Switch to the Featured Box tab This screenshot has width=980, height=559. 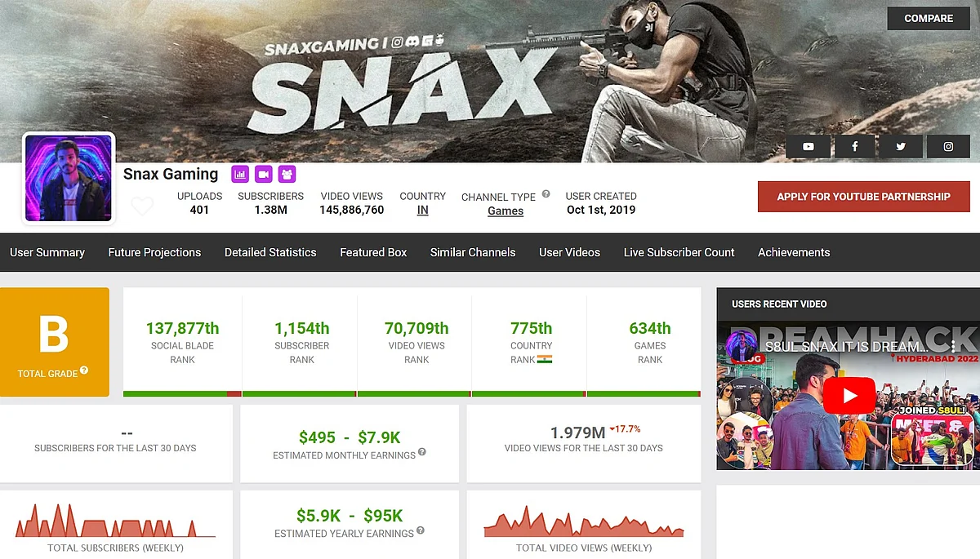click(x=373, y=252)
